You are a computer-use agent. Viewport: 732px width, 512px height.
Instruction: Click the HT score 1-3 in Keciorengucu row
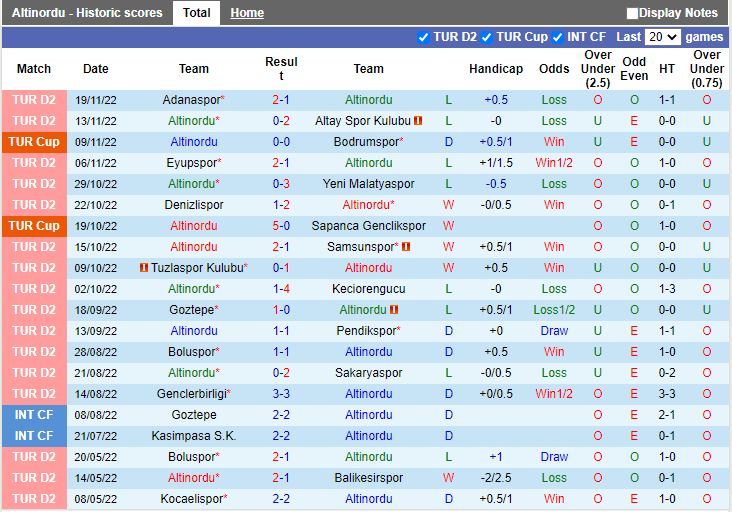(667, 289)
